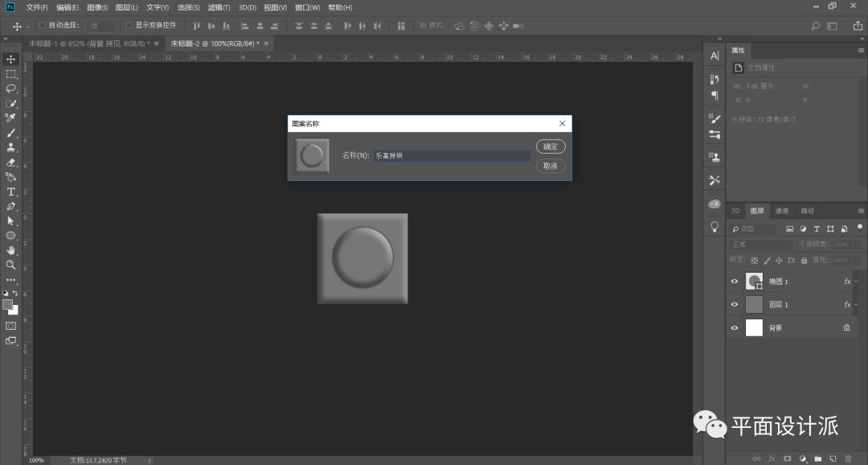Select the Clone Stamp tool

11,147
